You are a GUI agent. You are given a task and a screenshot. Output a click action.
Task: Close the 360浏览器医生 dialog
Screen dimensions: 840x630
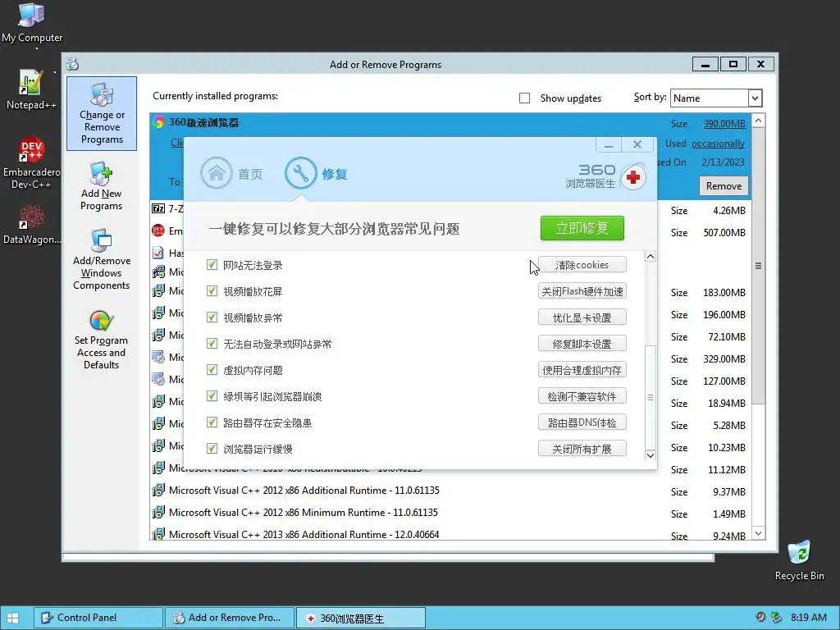pyautogui.click(x=637, y=144)
